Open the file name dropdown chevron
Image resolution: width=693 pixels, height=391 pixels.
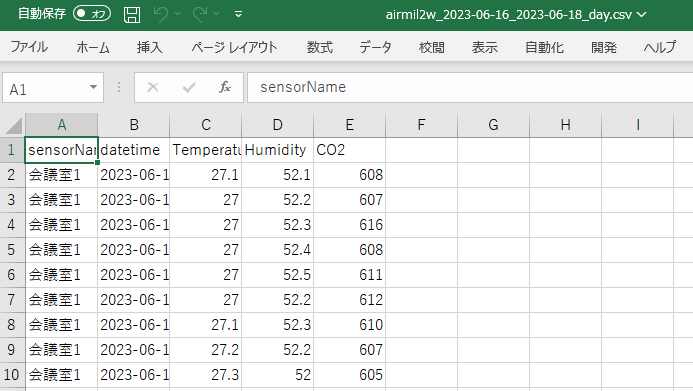tap(641, 15)
